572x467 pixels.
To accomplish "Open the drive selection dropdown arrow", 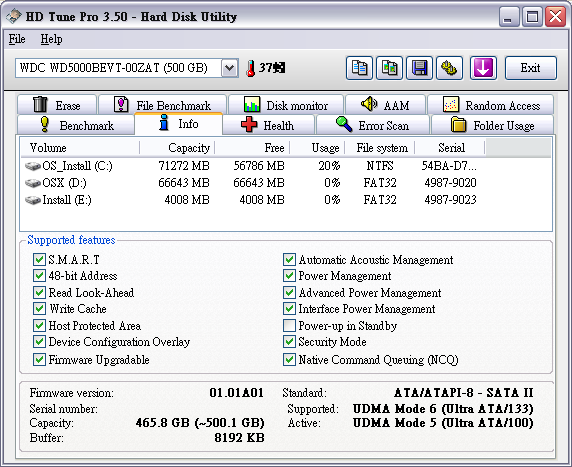I will 229,68.
